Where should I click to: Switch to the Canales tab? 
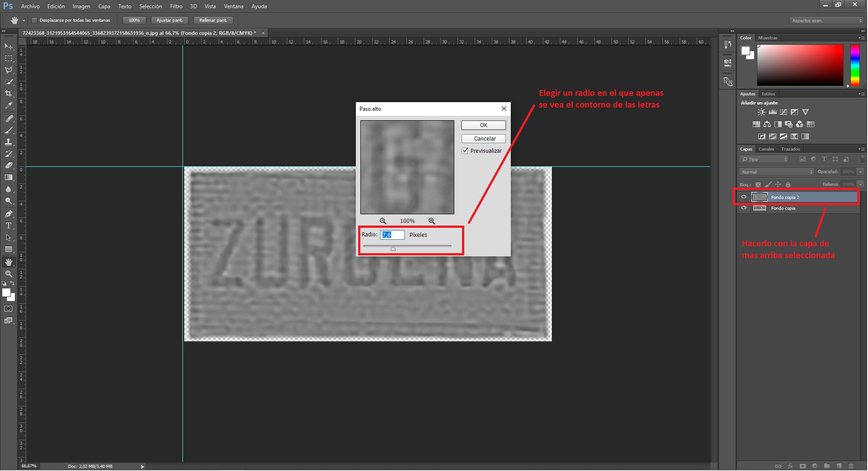point(766,149)
